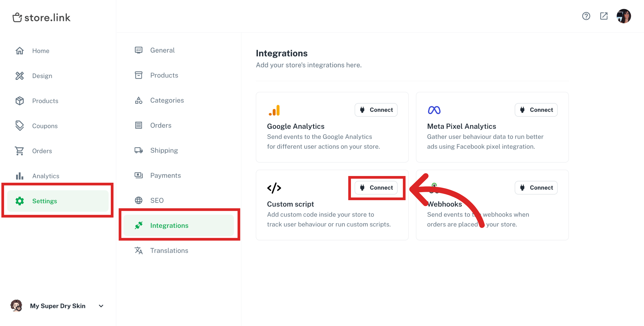Open the Design section icon in sidebar
The width and height of the screenshot is (644, 326).
[20, 76]
